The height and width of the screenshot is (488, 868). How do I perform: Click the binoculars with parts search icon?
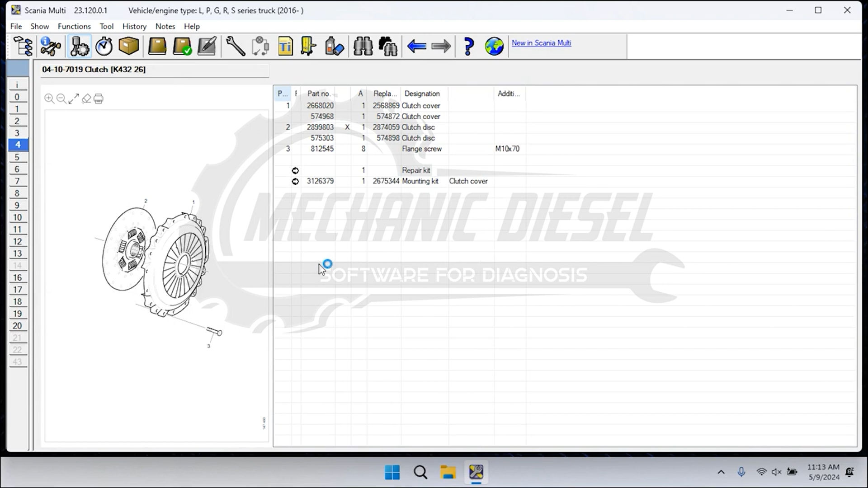[388, 46]
